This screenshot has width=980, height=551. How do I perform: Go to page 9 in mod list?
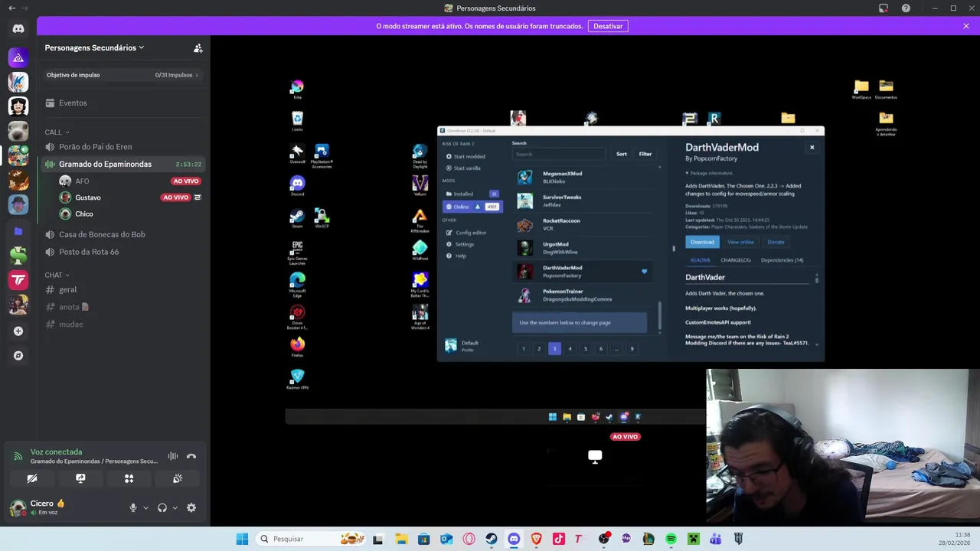click(x=632, y=349)
